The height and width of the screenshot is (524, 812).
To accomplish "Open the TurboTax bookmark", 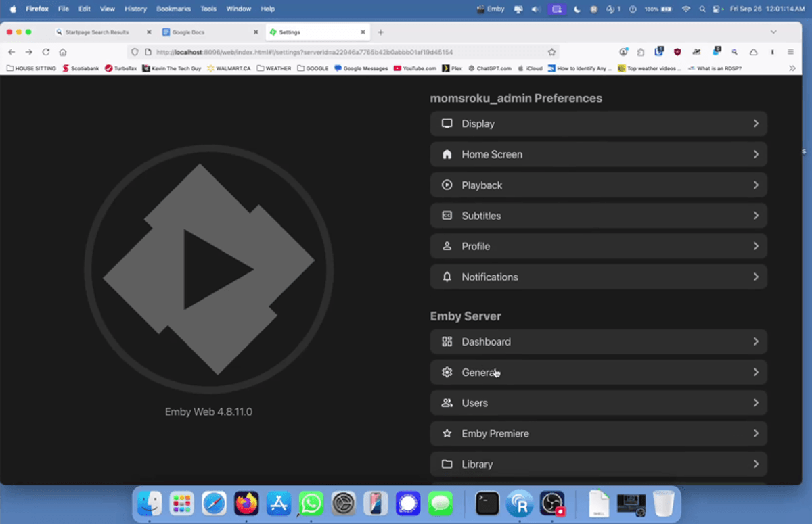I will [121, 68].
